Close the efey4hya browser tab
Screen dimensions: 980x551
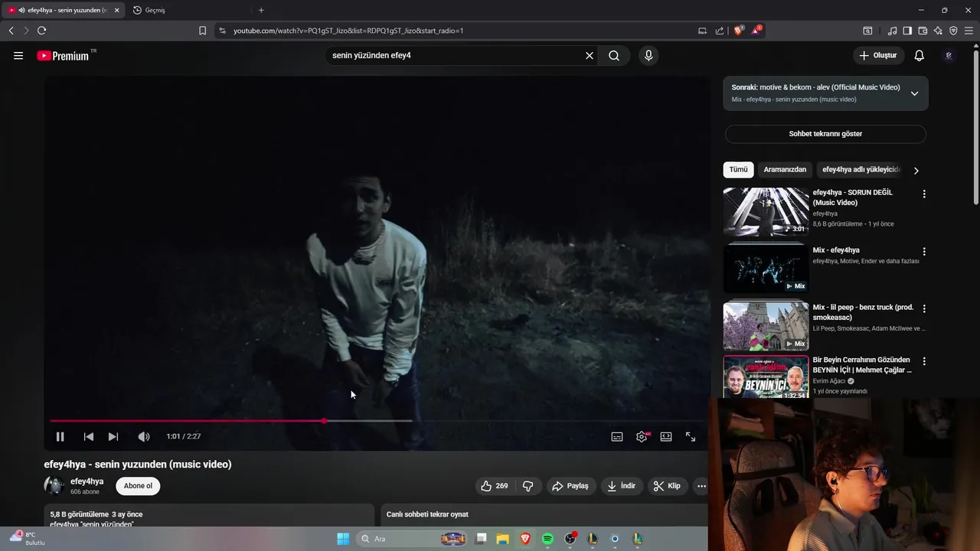click(x=116, y=10)
